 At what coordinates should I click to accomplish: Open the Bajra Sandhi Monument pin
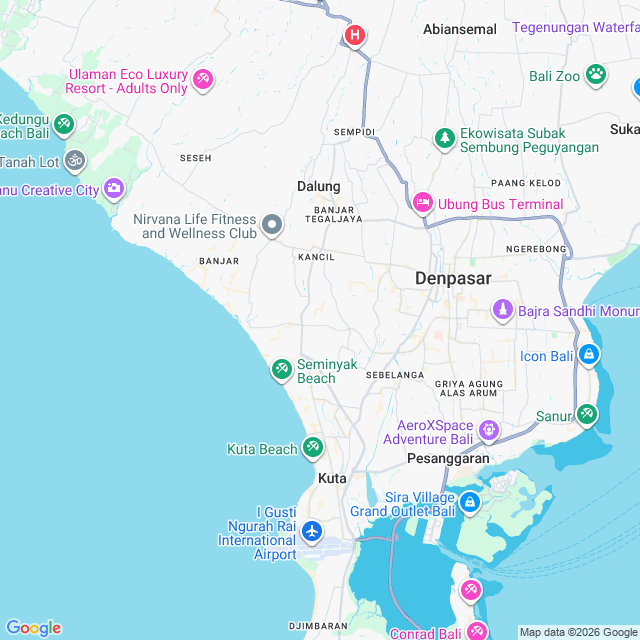click(x=503, y=310)
